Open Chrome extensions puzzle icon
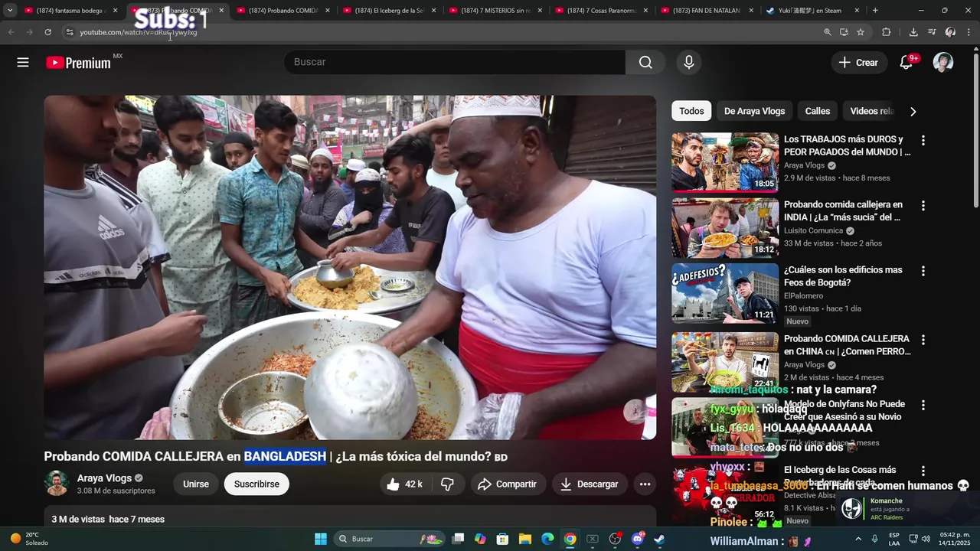Screen dimensions: 980x551 coord(887,32)
